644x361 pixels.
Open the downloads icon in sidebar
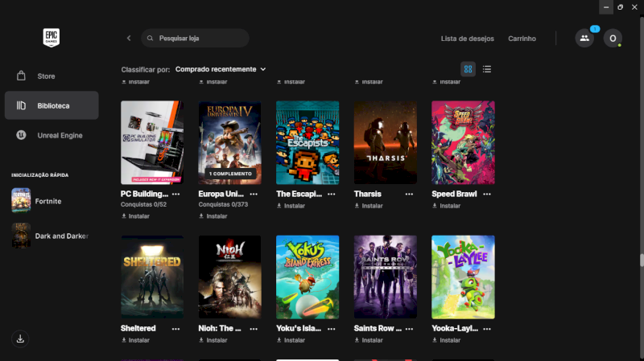click(20, 338)
